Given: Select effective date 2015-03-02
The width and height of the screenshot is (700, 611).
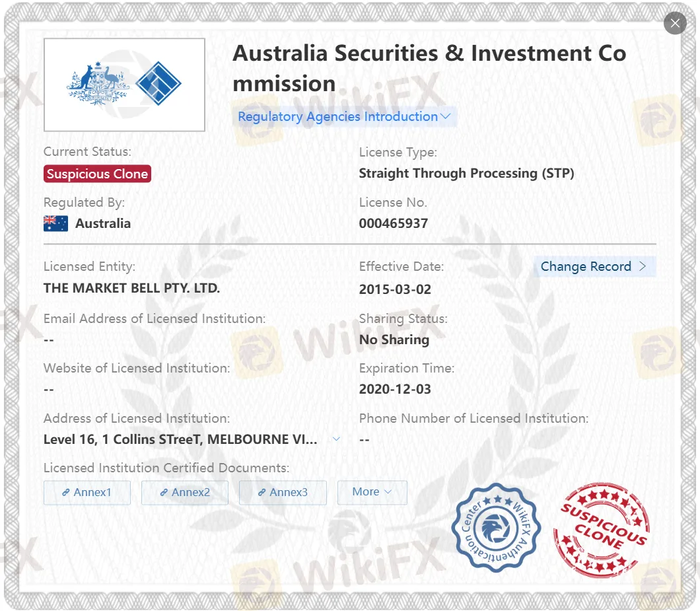Looking at the screenshot, I should pyautogui.click(x=395, y=289).
